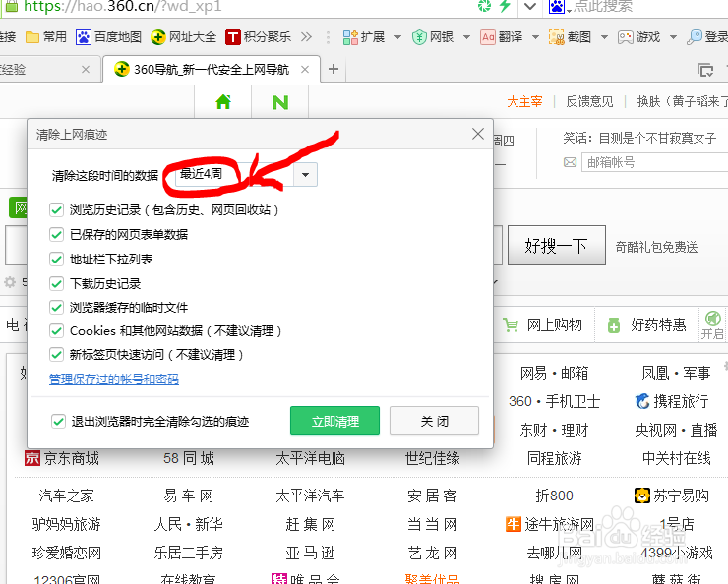Screen dimensions: 728x584
Task: Toggle 新标签页快速访问 checkbox
Action: (57, 355)
